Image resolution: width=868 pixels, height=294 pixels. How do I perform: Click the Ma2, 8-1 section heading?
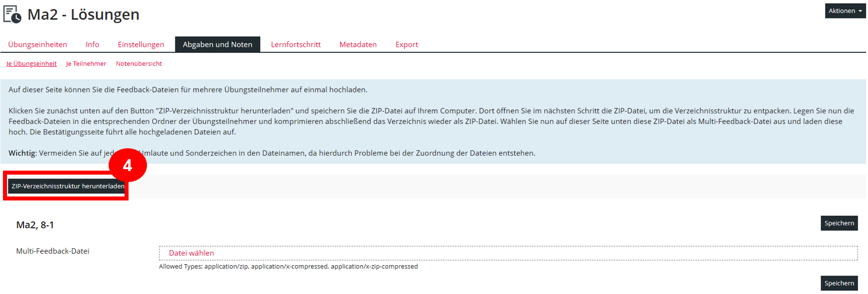coord(35,225)
